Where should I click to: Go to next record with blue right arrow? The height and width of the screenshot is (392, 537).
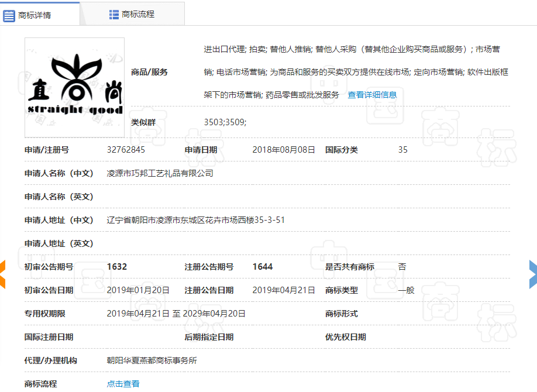pyautogui.click(x=533, y=274)
